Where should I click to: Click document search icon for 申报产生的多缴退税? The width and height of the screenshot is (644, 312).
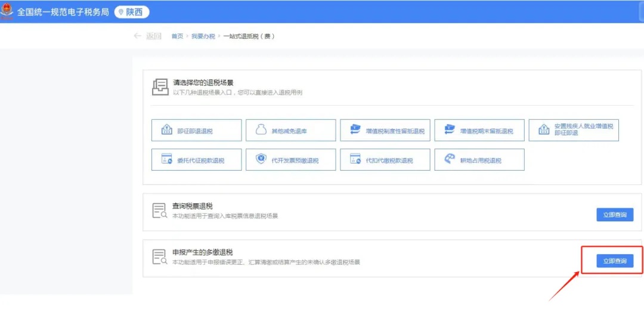160,257
